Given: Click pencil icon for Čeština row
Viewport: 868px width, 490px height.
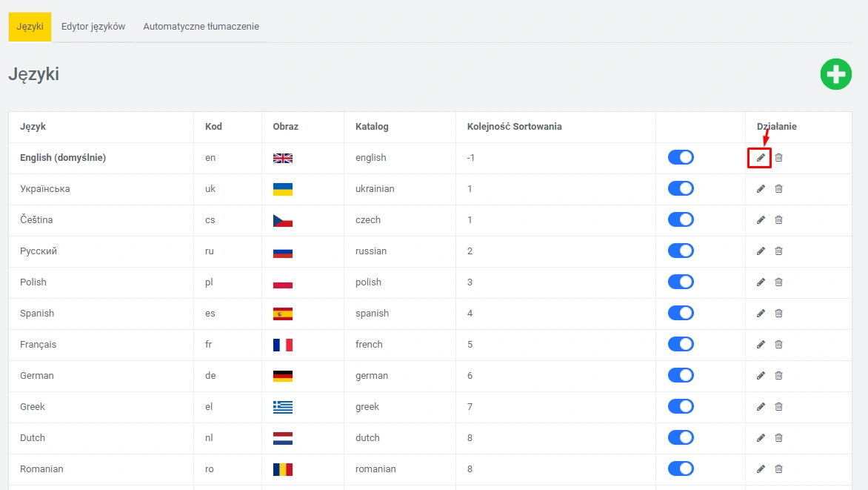Looking at the screenshot, I should (x=761, y=220).
